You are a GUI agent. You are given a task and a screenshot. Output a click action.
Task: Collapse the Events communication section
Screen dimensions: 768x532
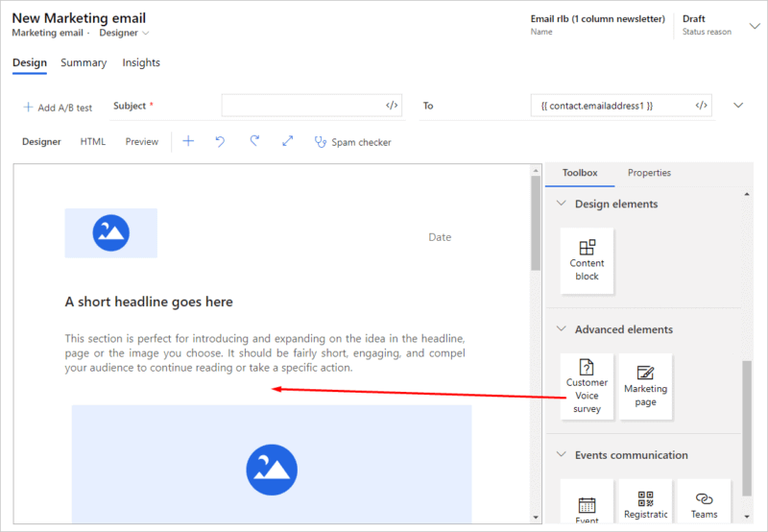[562, 455]
